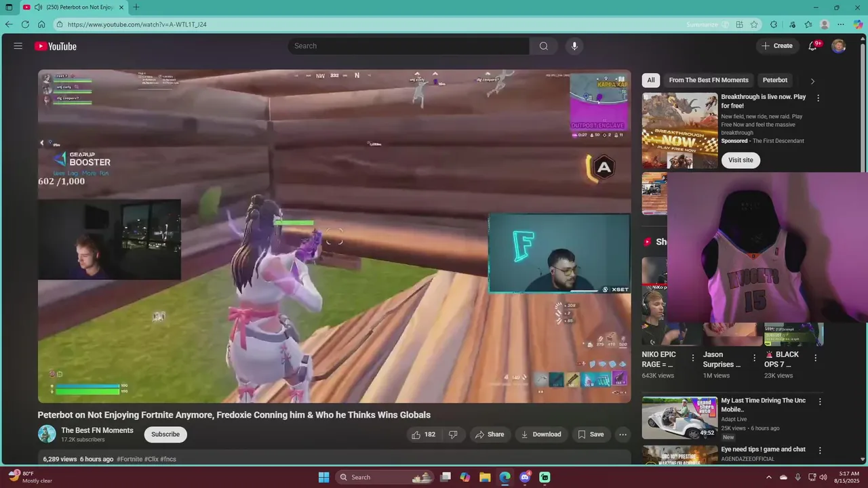Open Edge favorites list
This screenshot has width=868, height=488.
[x=808, y=24]
